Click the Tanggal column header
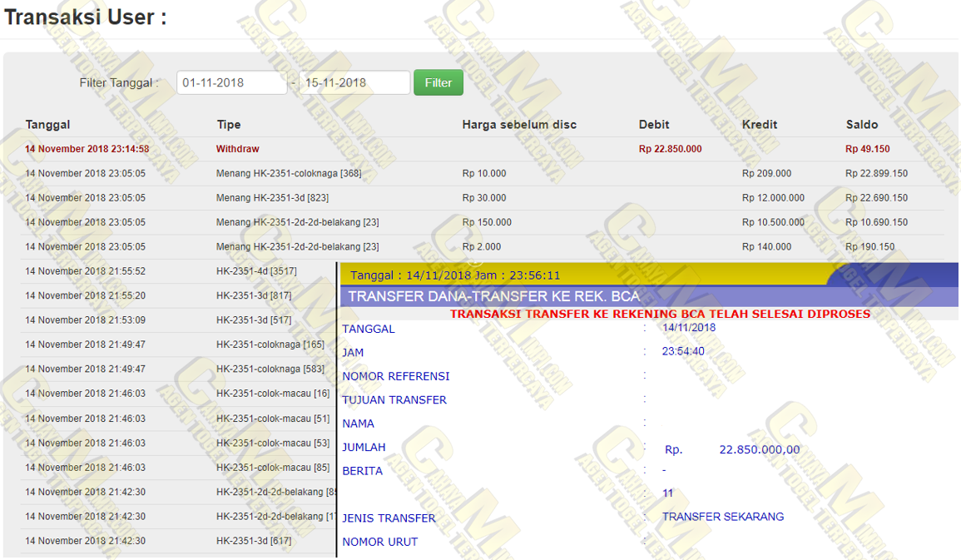 click(47, 125)
